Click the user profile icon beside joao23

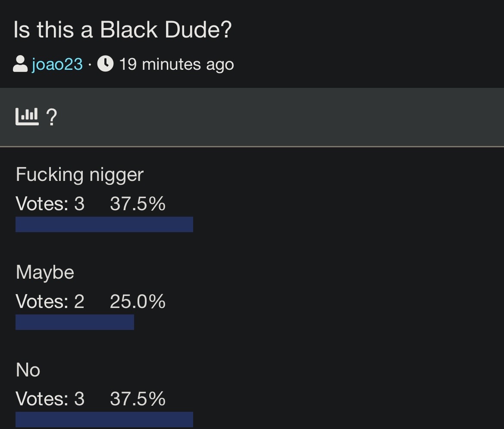coord(20,65)
